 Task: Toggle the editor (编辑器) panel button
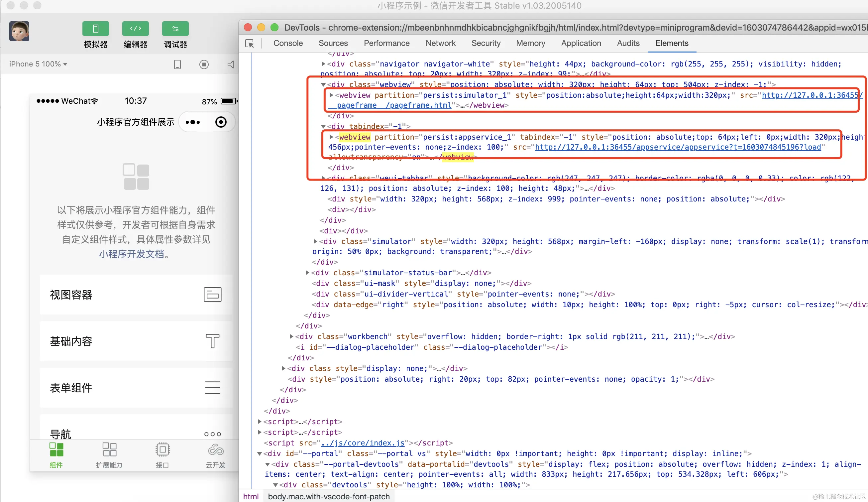click(135, 29)
